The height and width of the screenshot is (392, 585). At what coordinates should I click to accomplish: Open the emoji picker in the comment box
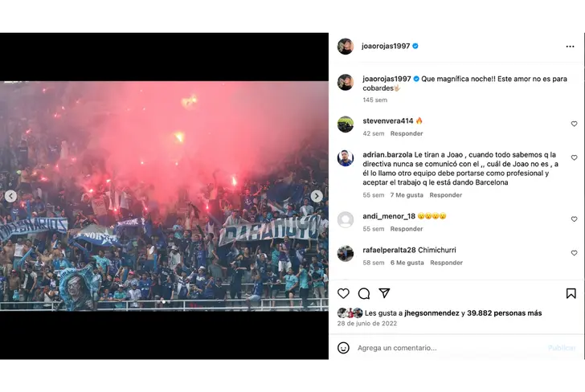click(343, 348)
